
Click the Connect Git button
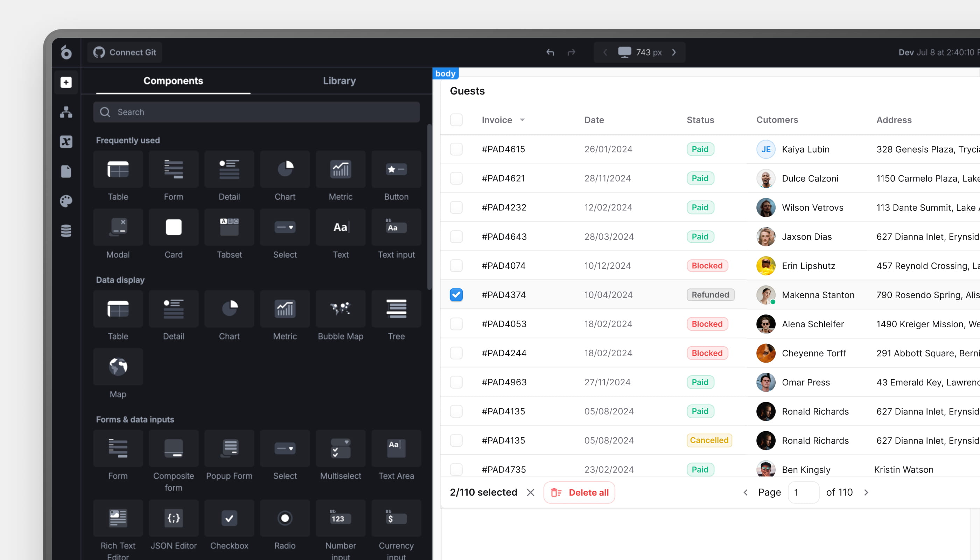click(125, 52)
